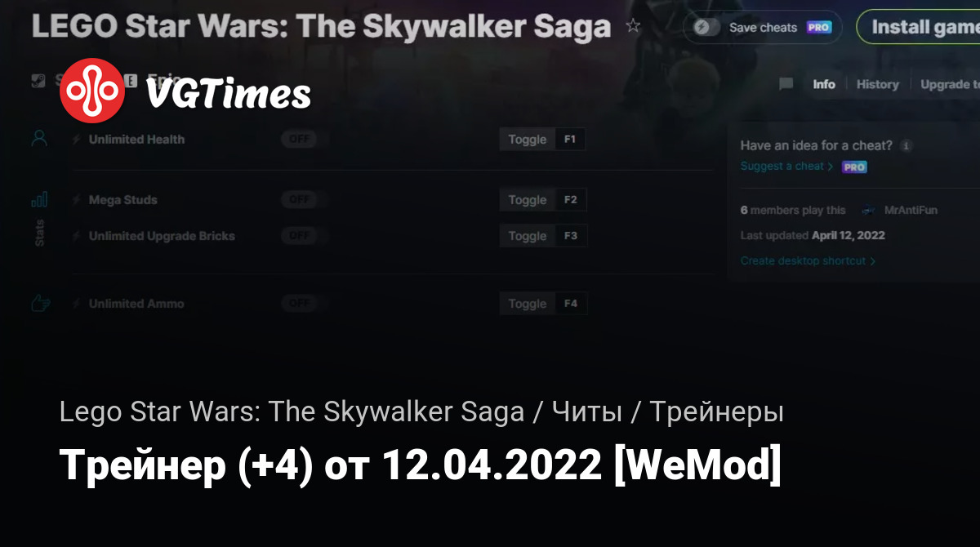Switch to the History tab
Image resolution: width=980 pixels, height=547 pixels.
878,84
